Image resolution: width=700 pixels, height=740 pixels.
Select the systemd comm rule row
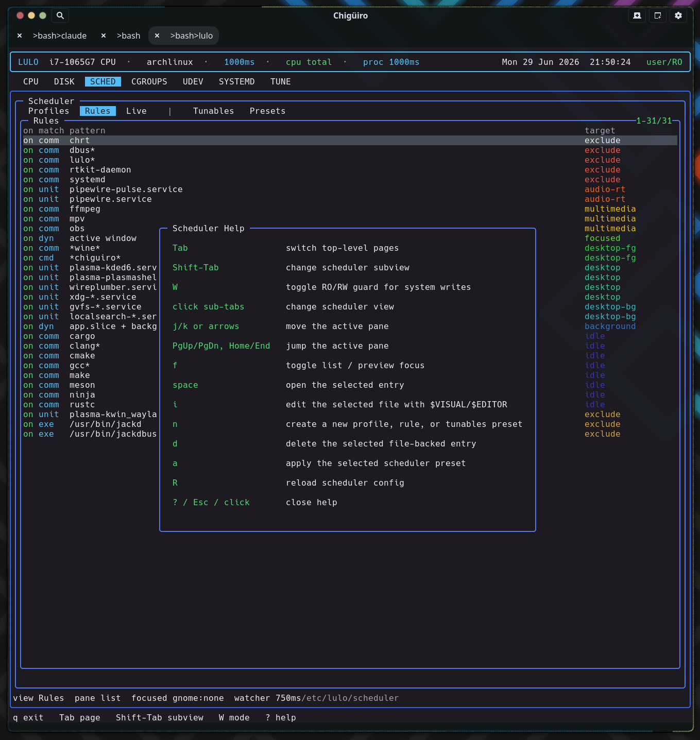[x=350, y=179]
